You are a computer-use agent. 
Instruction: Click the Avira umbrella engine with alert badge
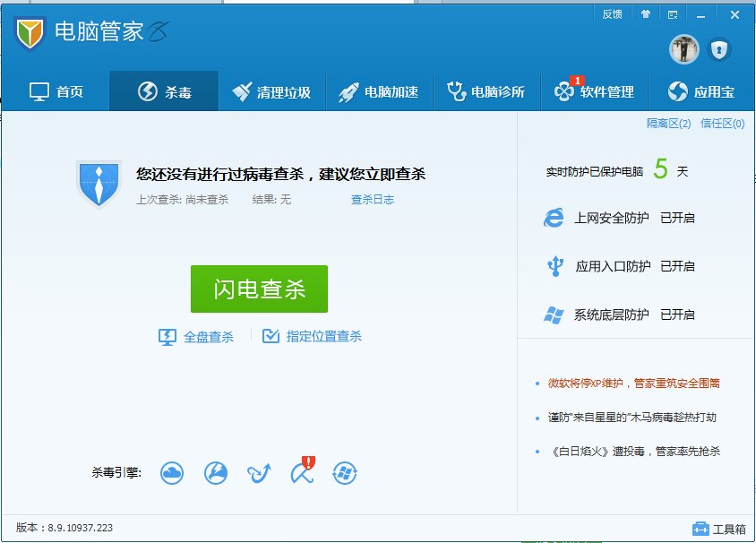click(301, 473)
